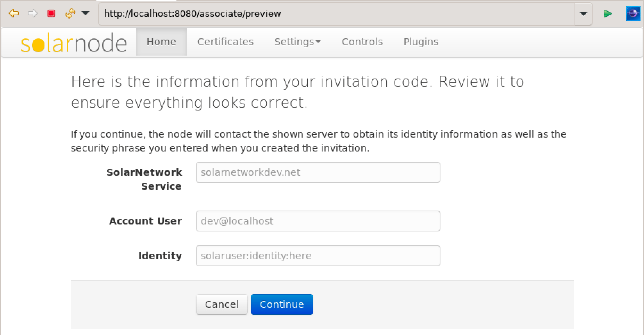Click inside the Identity field
This screenshot has height=335, width=644.
[318, 255]
